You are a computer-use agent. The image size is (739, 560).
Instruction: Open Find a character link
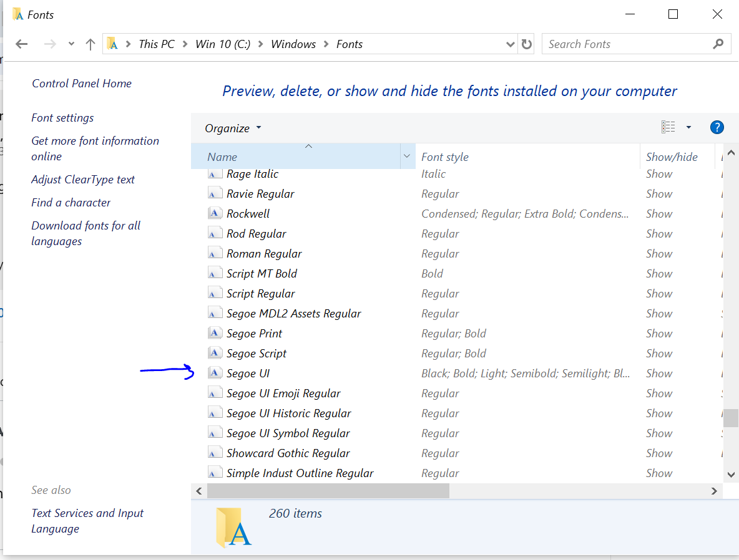pyautogui.click(x=71, y=203)
